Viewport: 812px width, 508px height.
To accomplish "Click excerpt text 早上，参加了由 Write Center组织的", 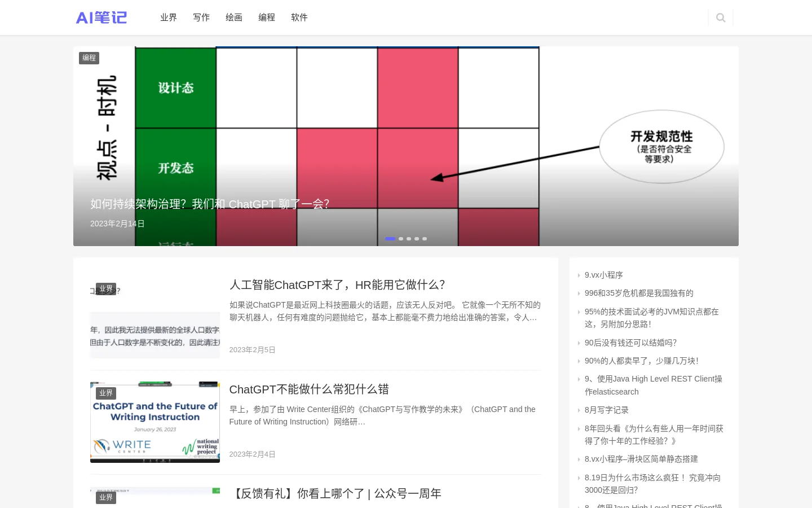I will point(382,415).
